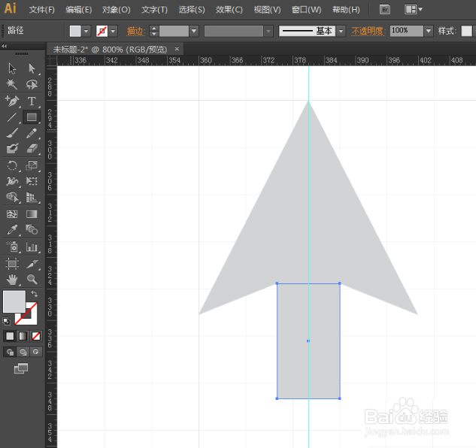This screenshot has height=448, width=476.
Task: Select the Eyedropper tool
Action: click(x=12, y=230)
